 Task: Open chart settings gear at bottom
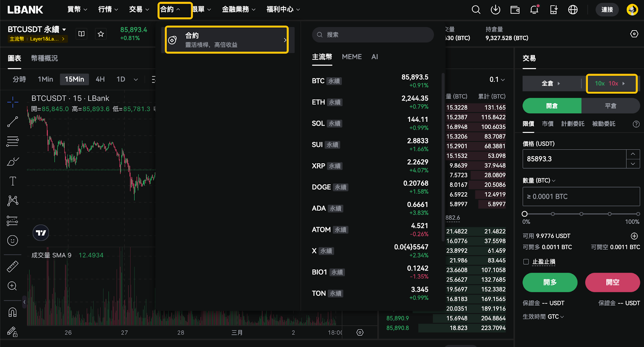pos(360,333)
